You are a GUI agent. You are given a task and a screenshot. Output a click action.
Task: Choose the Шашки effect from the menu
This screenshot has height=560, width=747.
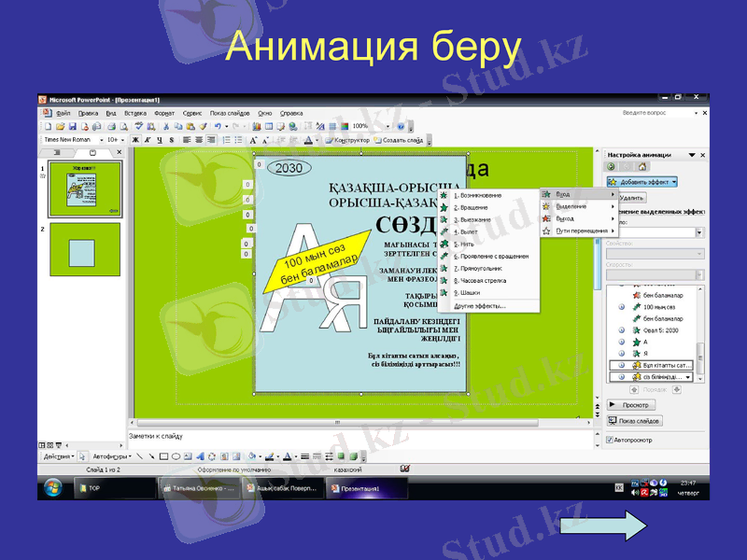[478, 292]
